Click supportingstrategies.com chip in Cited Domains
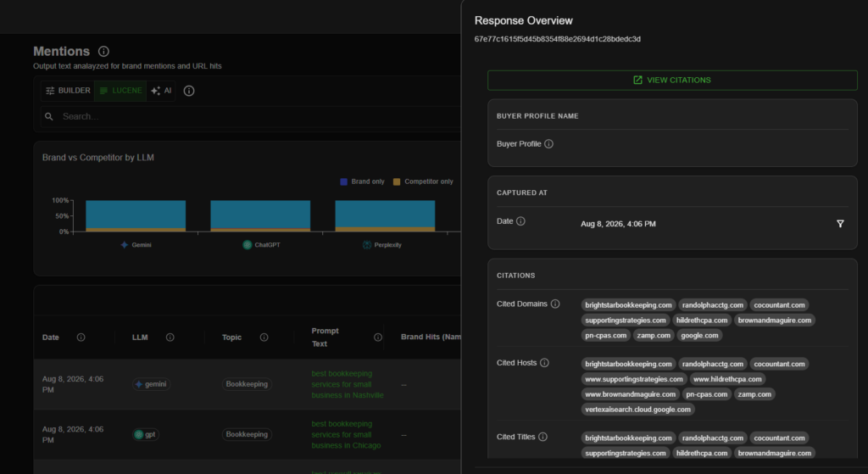The width and height of the screenshot is (868, 474). [x=626, y=320]
